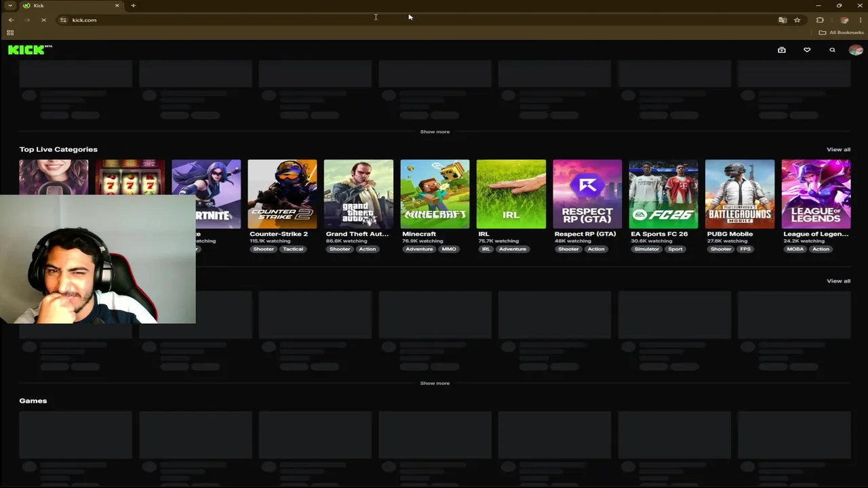Select Adventure tag under Minecraft
Viewport: 868px width, 488px height.
click(x=419, y=249)
